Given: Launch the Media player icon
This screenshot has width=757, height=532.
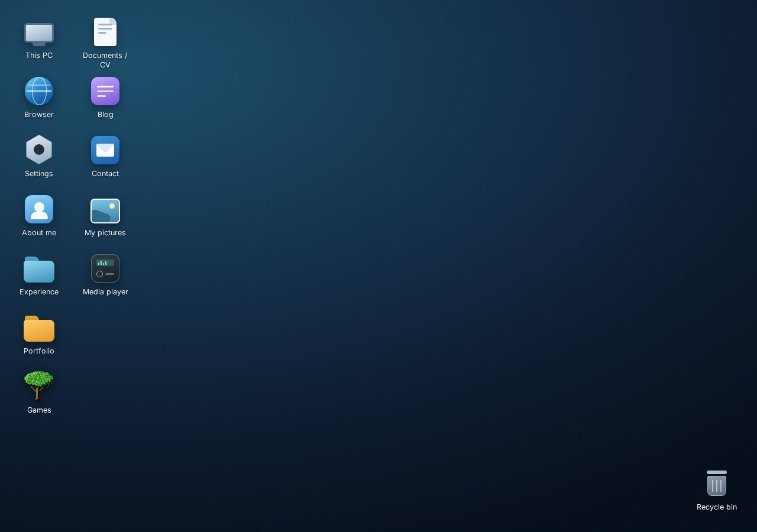Looking at the screenshot, I should tap(105, 268).
